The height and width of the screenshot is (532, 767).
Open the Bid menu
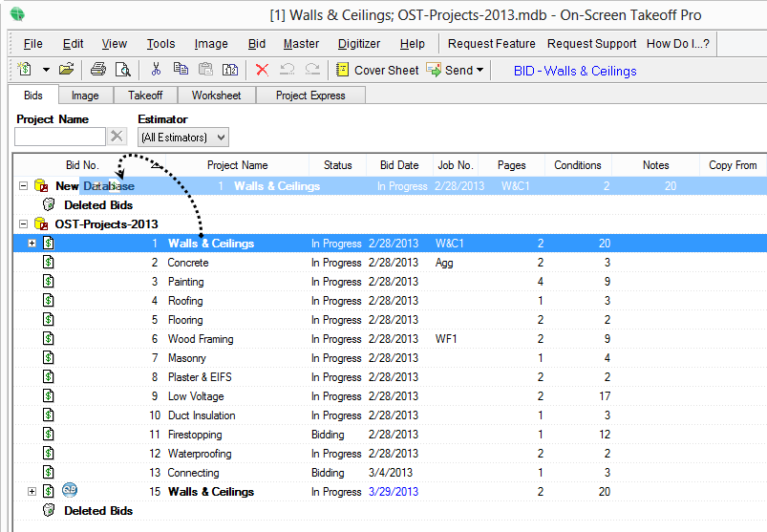click(x=257, y=44)
